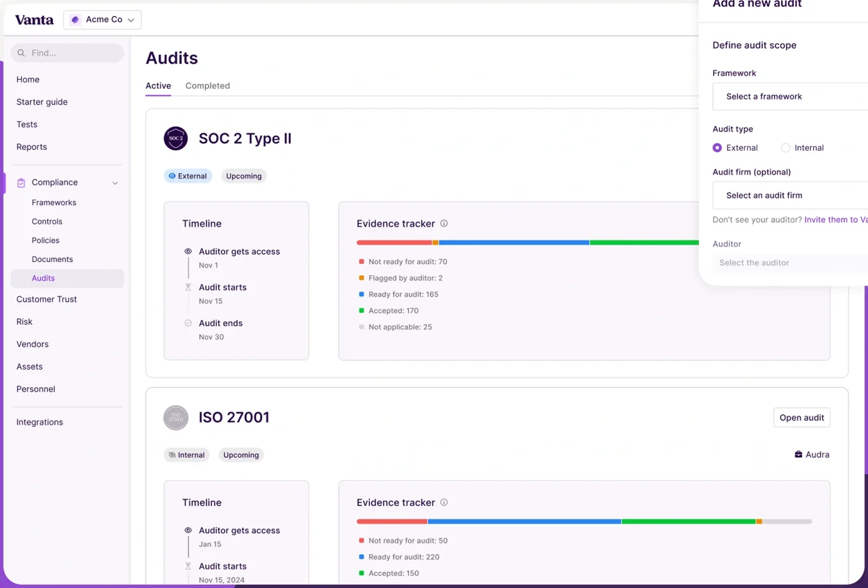The height and width of the screenshot is (588, 868).
Task: Click the SOC 2 Type II heading
Action: [x=245, y=138]
